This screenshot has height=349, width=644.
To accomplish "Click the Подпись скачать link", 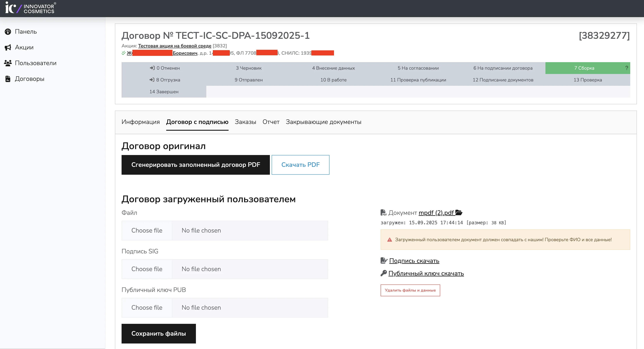I will point(414,261).
